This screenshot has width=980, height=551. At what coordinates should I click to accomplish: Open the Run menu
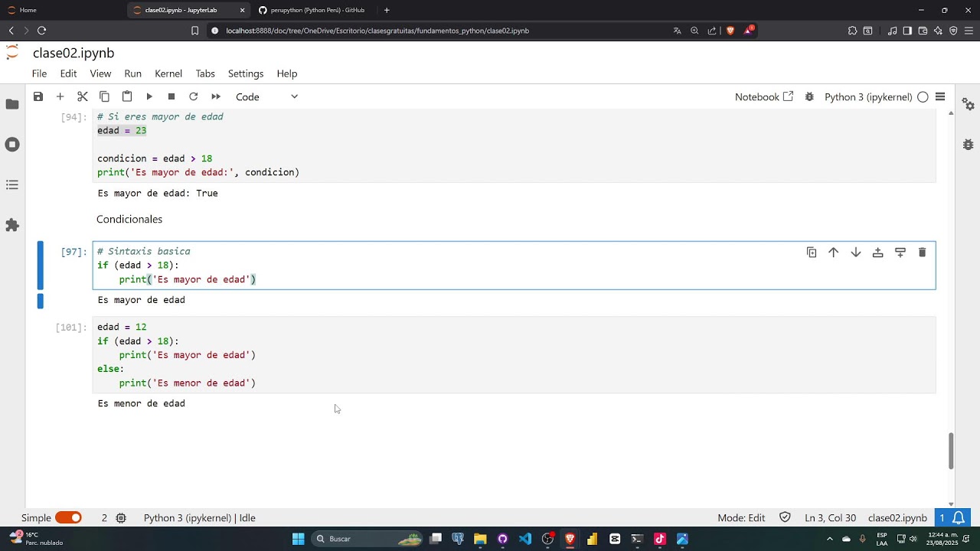(132, 73)
